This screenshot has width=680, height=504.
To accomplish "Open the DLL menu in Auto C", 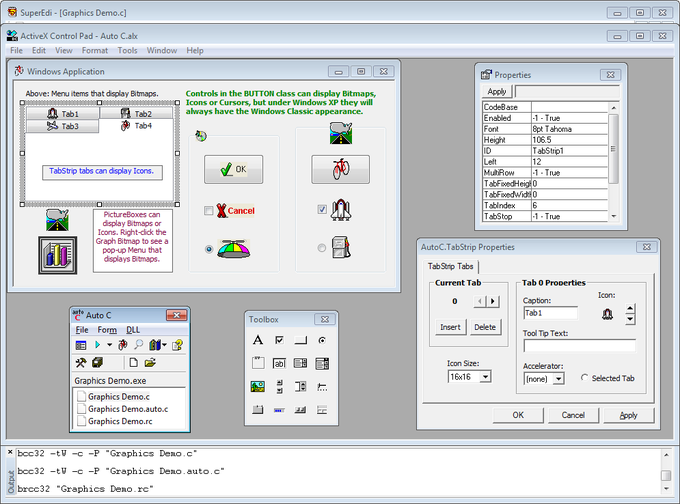I will tap(133, 330).
